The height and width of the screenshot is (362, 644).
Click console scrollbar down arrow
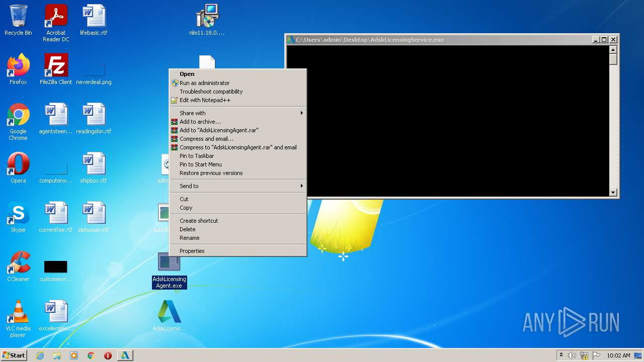[613, 192]
